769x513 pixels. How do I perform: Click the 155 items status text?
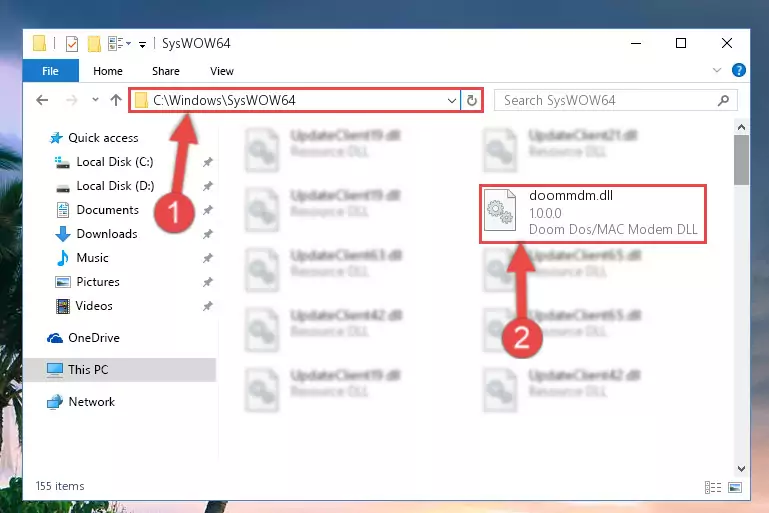click(x=60, y=486)
